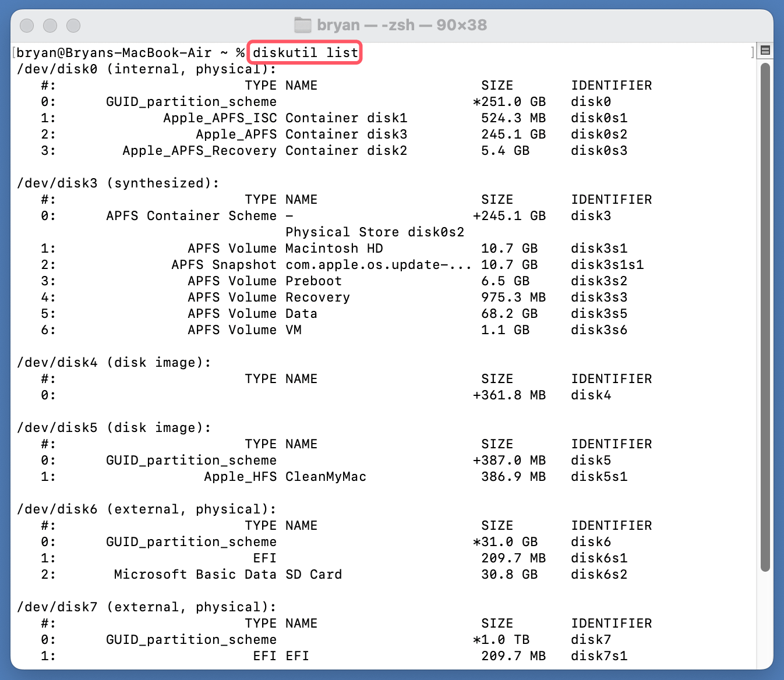Click the 'com.apple.os.update-...' snapshot name
This screenshot has height=680, width=784.
click(x=378, y=265)
